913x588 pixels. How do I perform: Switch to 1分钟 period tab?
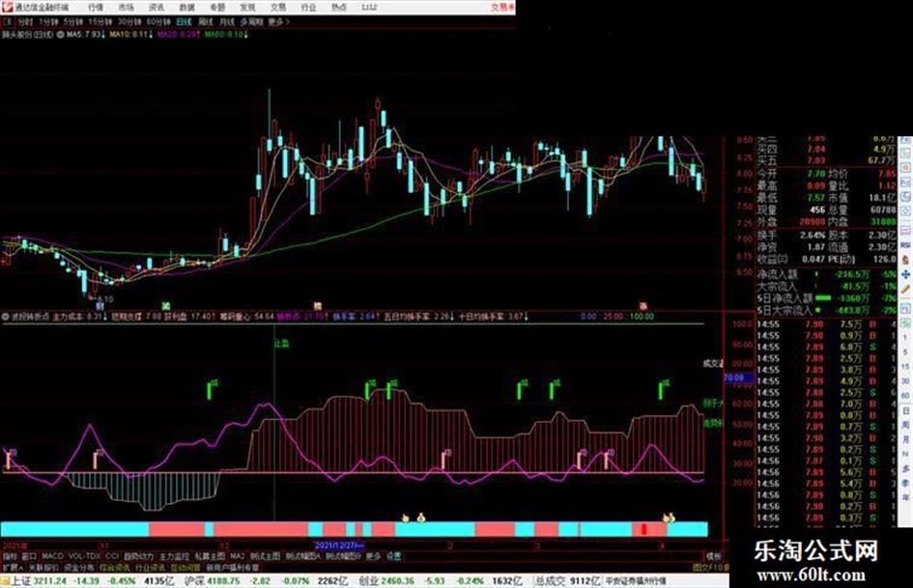click(48, 22)
